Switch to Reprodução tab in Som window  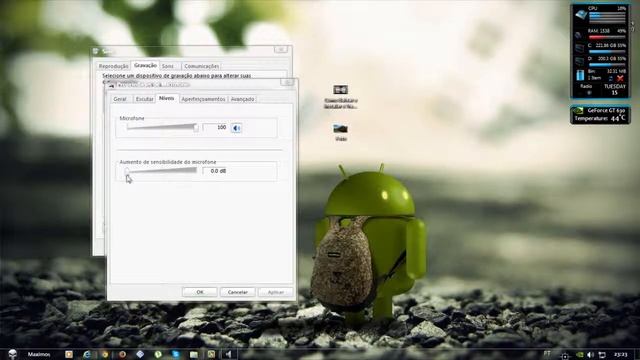[x=113, y=66]
